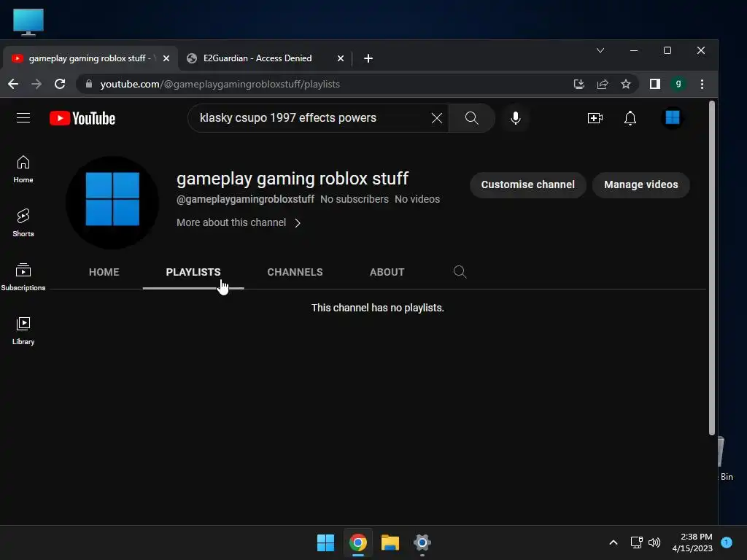
Task: Click the channel title gameplay gaming roblox stuff
Action: click(x=293, y=179)
